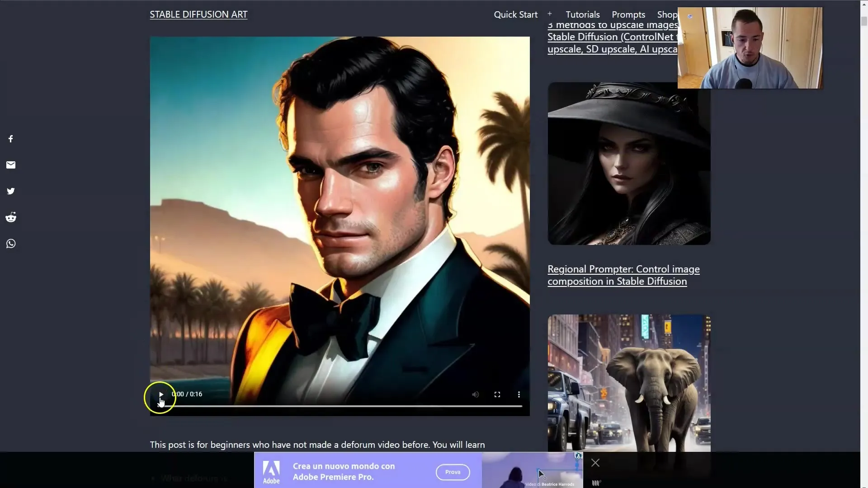Close the Adobe banner ad
The height and width of the screenshot is (488, 868).
coord(595,463)
